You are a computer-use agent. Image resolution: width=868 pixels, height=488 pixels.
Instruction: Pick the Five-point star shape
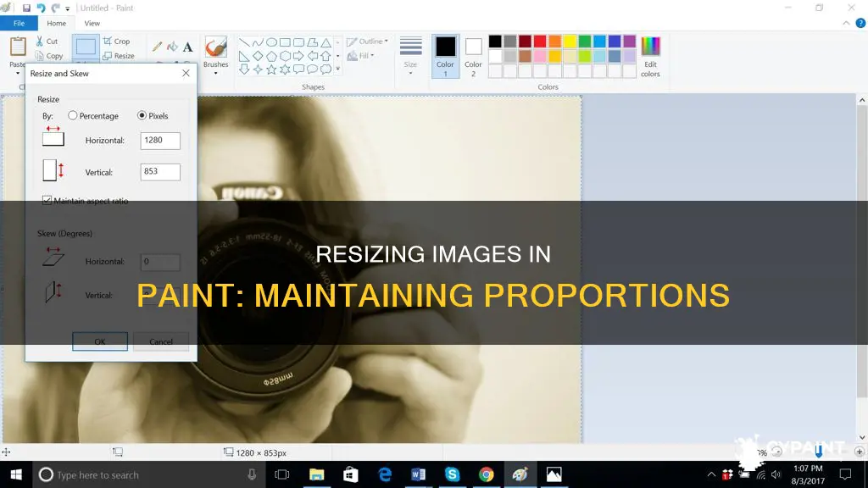click(271, 69)
